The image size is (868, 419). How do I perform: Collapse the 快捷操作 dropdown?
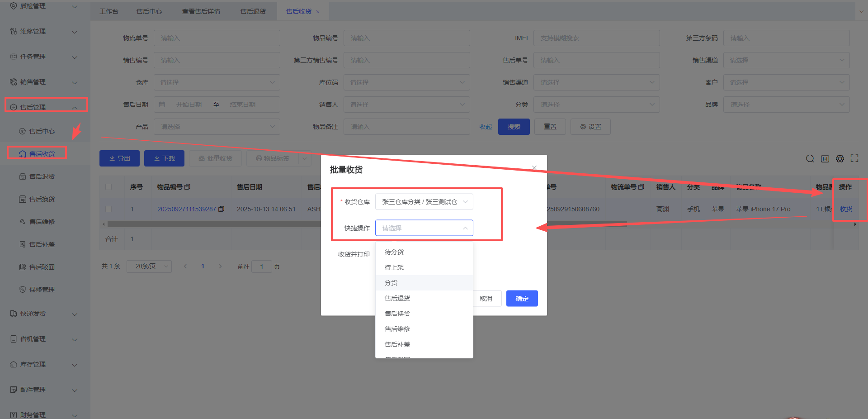[465, 228]
